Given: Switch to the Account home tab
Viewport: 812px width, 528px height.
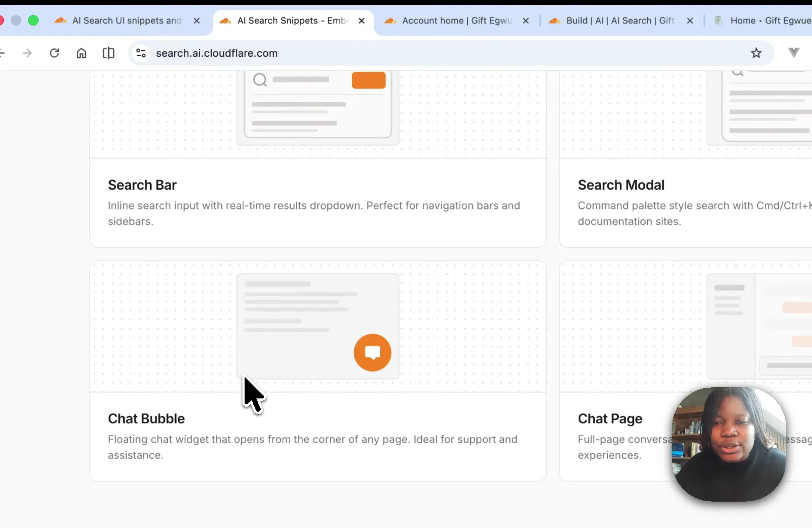Looking at the screenshot, I should tap(450, 21).
